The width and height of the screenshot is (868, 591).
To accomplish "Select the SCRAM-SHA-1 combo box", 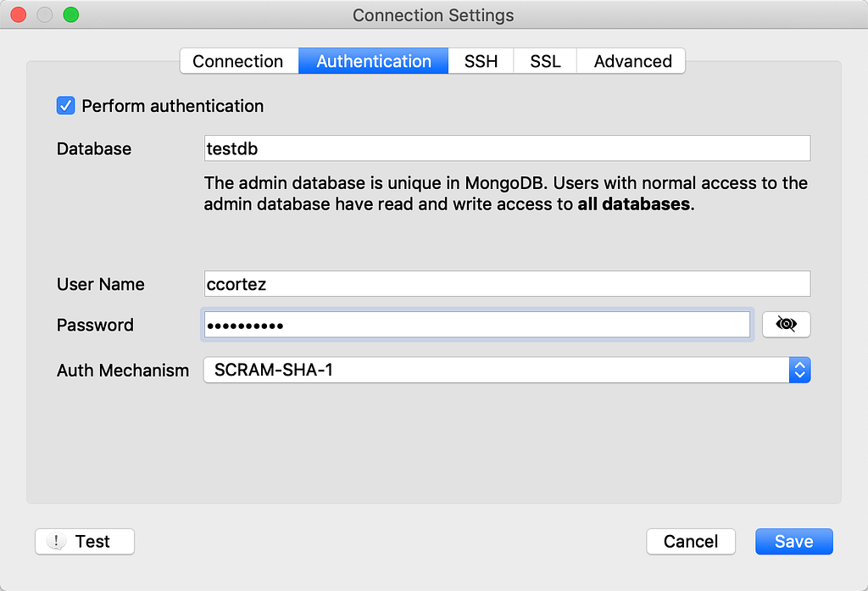I will coord(507,370).
